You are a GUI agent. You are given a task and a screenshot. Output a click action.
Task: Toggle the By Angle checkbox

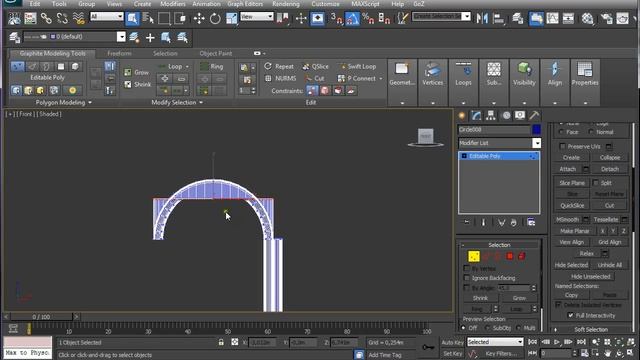coord(467,288)
